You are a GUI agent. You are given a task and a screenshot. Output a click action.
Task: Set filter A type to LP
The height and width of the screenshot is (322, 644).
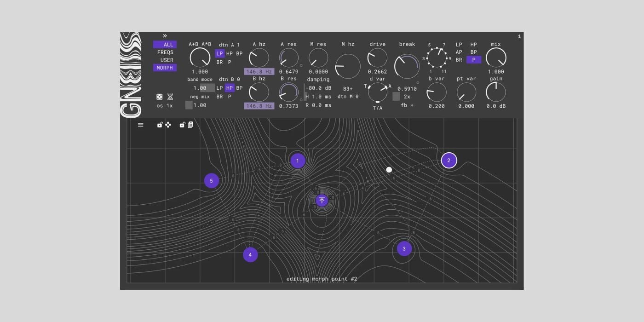pyautogui.click(x=220, y=53)
